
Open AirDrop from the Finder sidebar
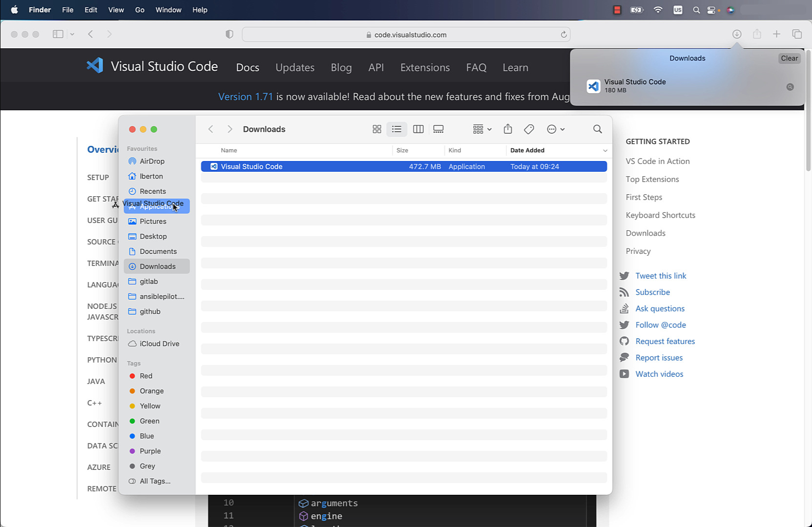[152, 161]
